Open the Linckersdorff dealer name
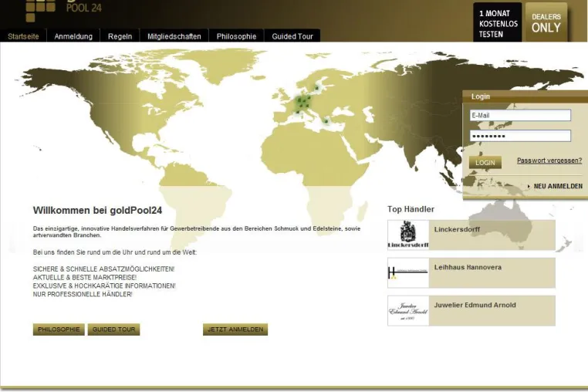 click(457, 229)
